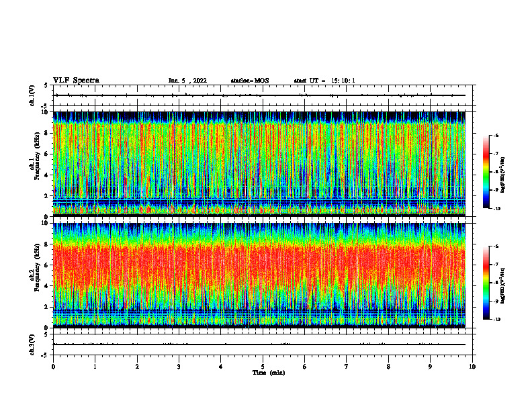
Task: Click the "ch.1(V)" axis label
Action: pyautogui.click(x=32, y=95)
